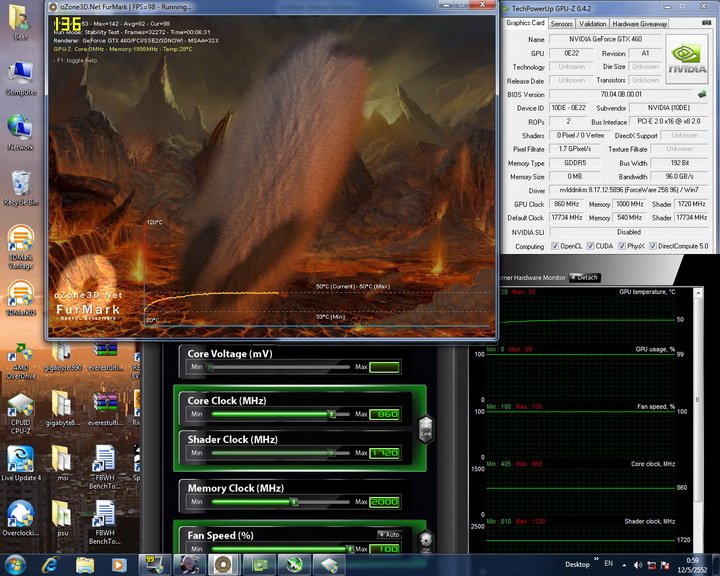Open Hardware Giveaway tab in GPU-Z
Image resolution: width=720 pixels, height=576 pixels.
point(639,24)
